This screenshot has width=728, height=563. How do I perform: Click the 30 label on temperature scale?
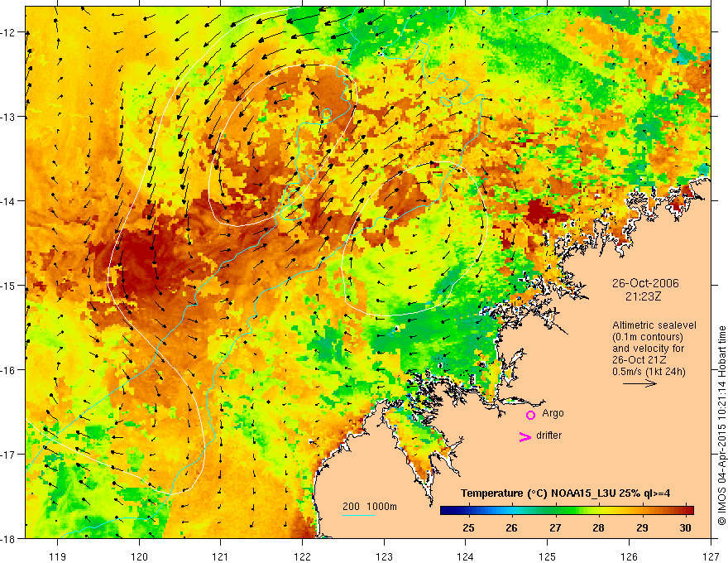click(x=685, y=527)
